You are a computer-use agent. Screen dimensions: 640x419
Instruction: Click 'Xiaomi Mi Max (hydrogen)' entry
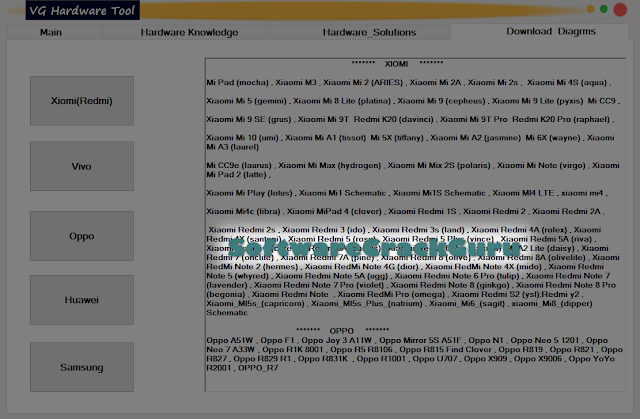point(329,166)
